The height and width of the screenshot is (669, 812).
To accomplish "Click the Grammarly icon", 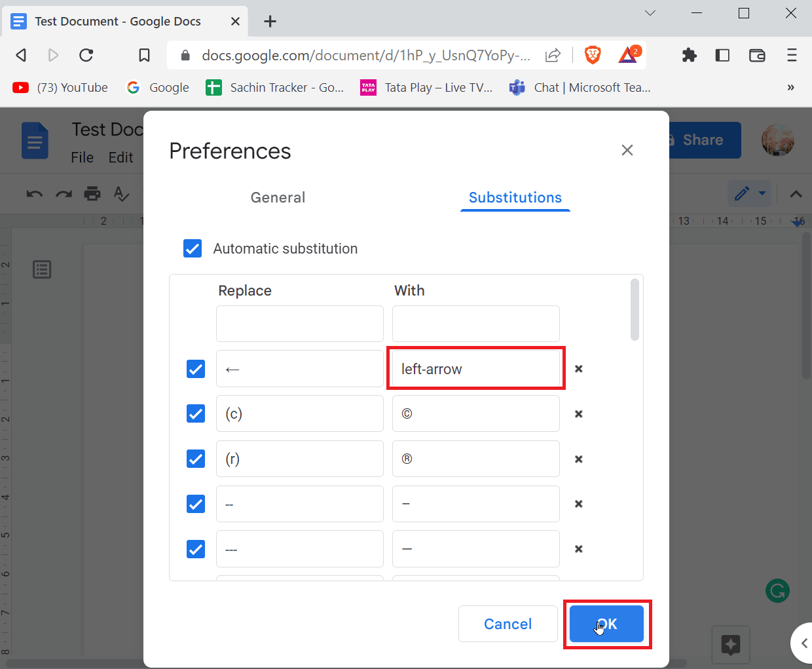I will coord(777,590).
